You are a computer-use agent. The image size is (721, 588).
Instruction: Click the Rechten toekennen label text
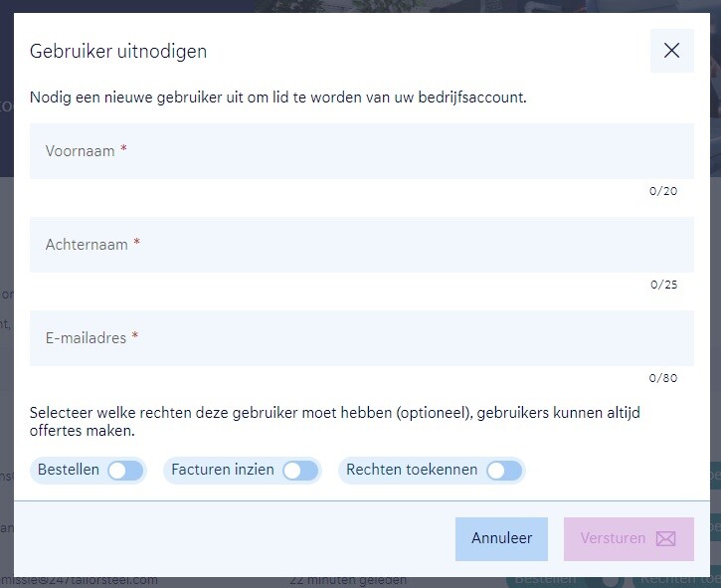(412, 470)
